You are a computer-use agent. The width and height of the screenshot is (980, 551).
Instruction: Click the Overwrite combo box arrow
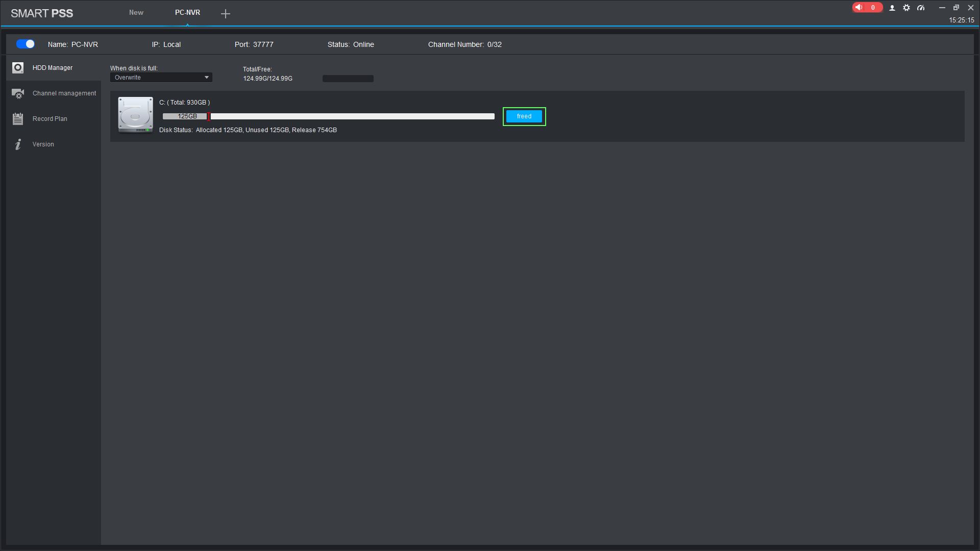tap(207, 78)
